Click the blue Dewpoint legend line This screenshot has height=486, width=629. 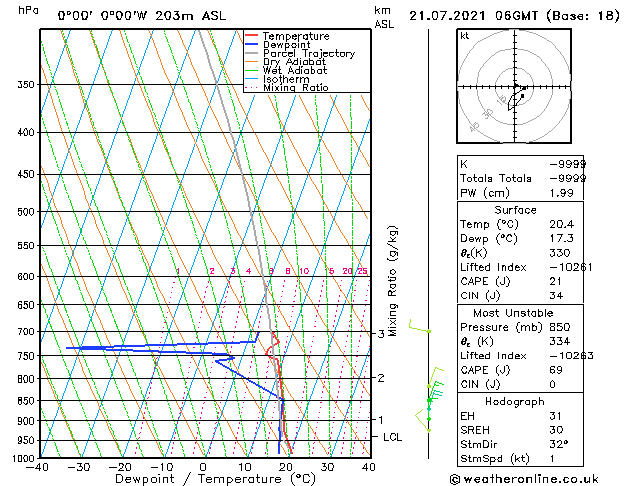tap(251, 45)
